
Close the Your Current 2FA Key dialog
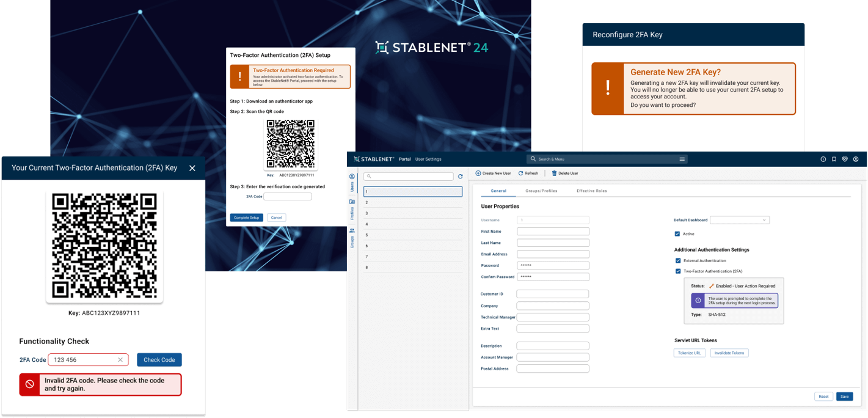[192, 168]
